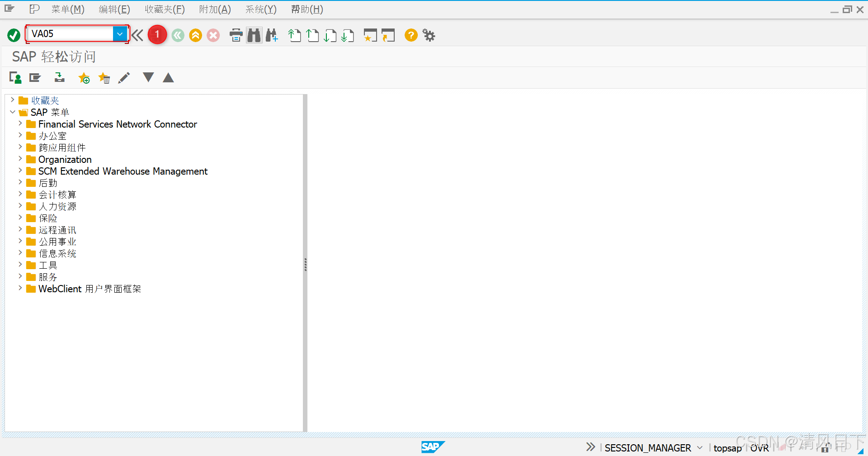The width and height of the screenshot is (868, 456).
Task: Expand SCM Extended Warehouse Management folder
Action: coord(20,170)
